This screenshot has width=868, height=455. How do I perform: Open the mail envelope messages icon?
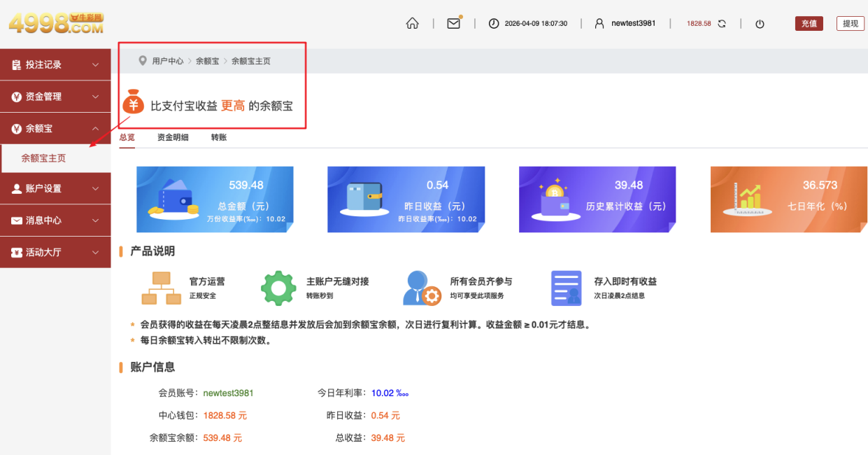coord(453,23)
